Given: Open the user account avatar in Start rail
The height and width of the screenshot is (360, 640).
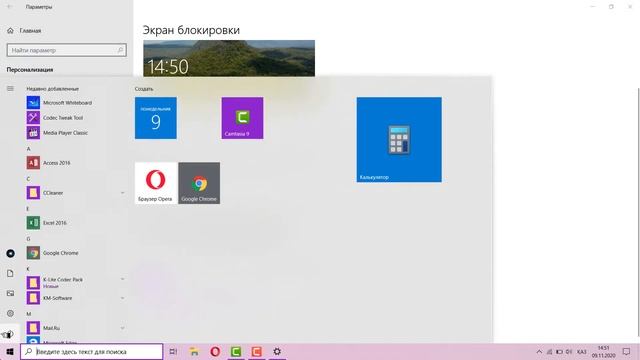Looking at the screenshot, I should (x=10, y=253).
